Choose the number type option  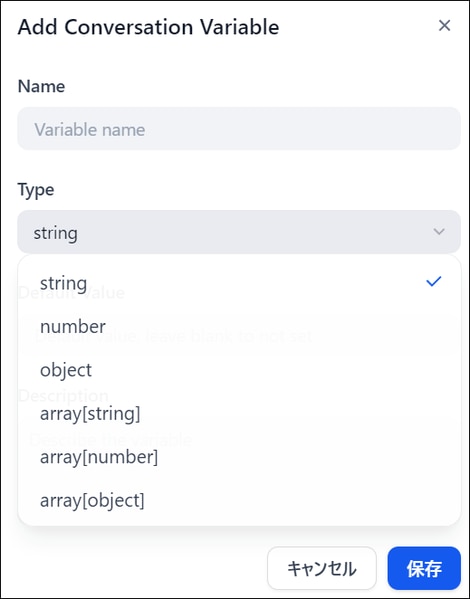[x=240, y=327]
